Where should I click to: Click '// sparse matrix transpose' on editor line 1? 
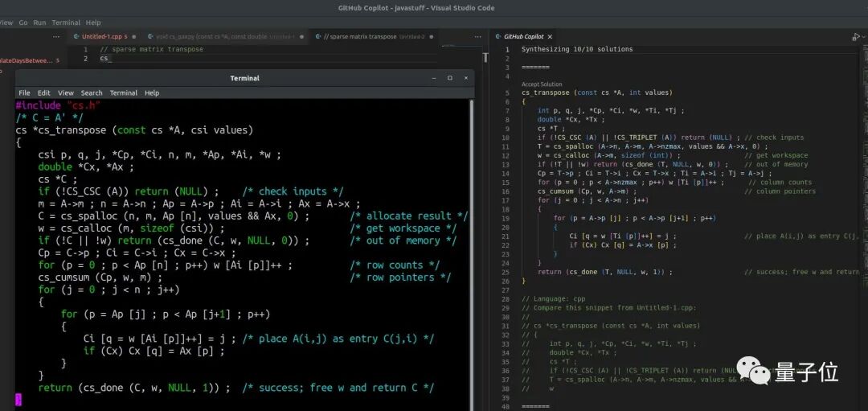[x=151, y=49]
